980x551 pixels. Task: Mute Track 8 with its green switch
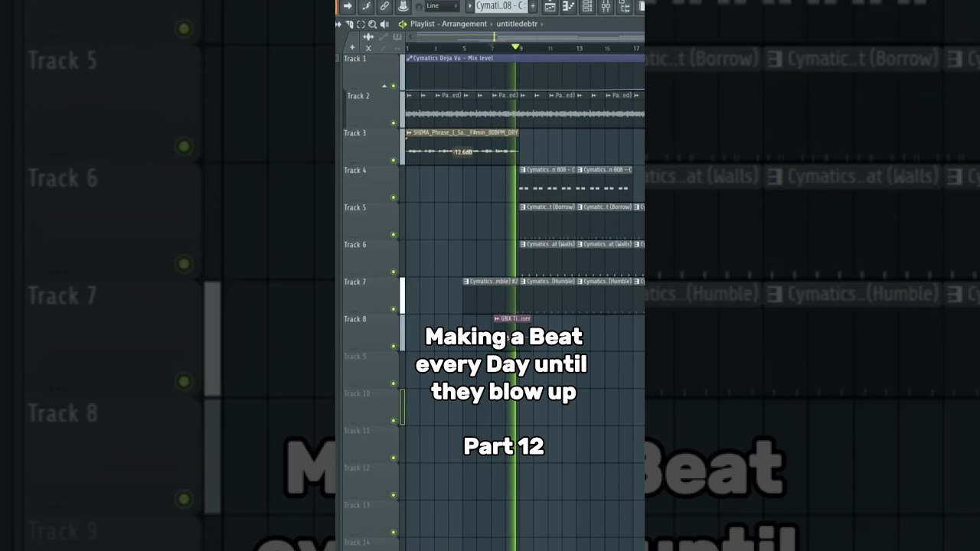click(x=394, y=346)
